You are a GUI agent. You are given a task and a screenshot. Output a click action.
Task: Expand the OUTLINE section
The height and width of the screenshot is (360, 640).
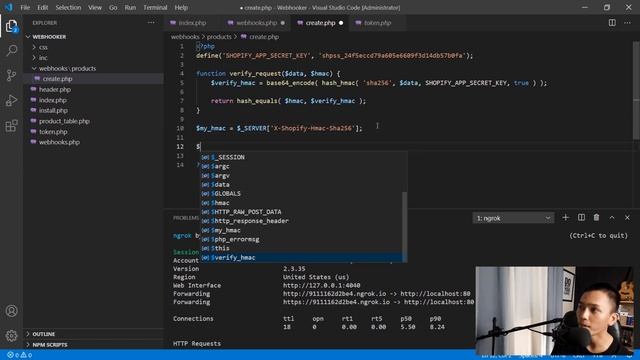94,334
